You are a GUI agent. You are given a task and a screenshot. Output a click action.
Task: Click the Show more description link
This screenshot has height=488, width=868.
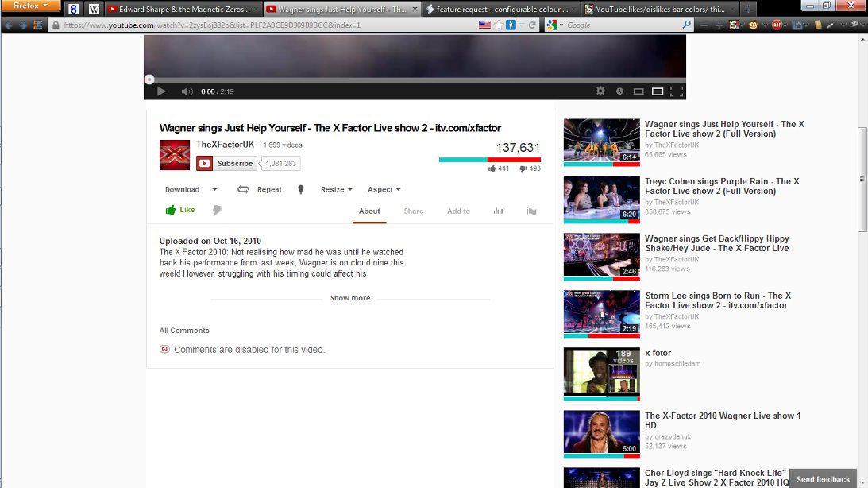349,297
